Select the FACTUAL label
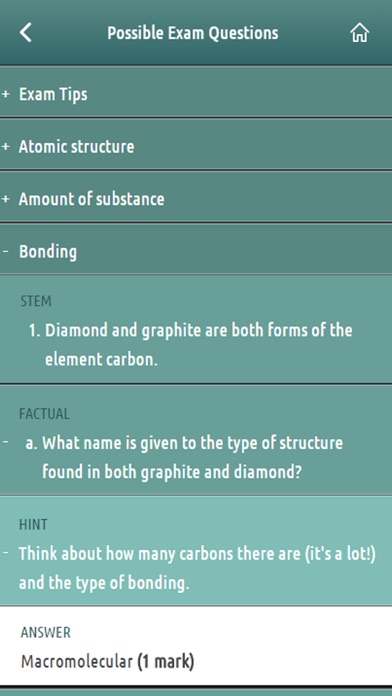 pyautogui.click(x=44, y=414)
